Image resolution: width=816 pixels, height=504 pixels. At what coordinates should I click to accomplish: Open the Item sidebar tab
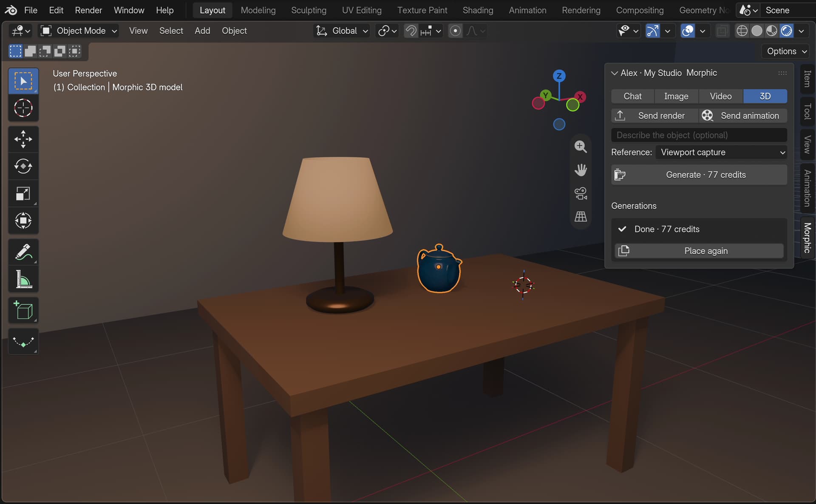[x=807, y=79]
